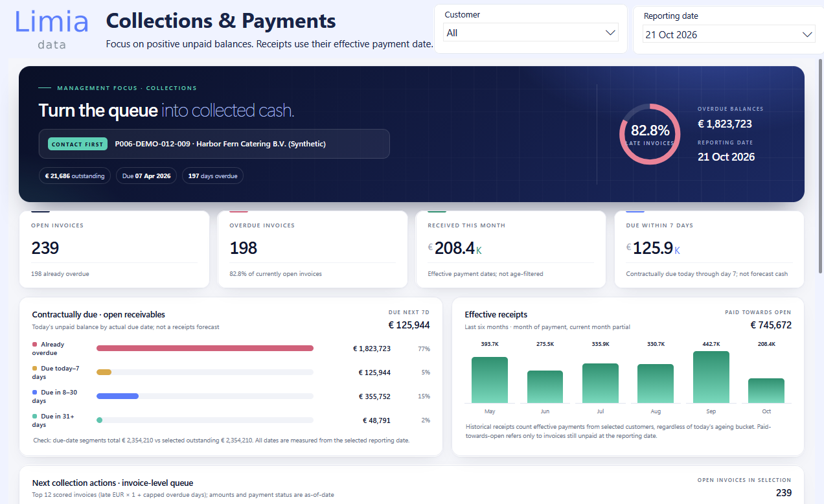Click the 'Next collection actions' section heading
This screenshot has width=824, height=504.
[x=113, y=483]
